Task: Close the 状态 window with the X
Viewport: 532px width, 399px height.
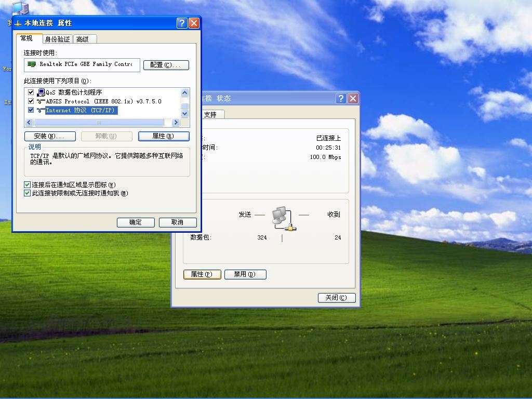Action: [x=353, y=98]
